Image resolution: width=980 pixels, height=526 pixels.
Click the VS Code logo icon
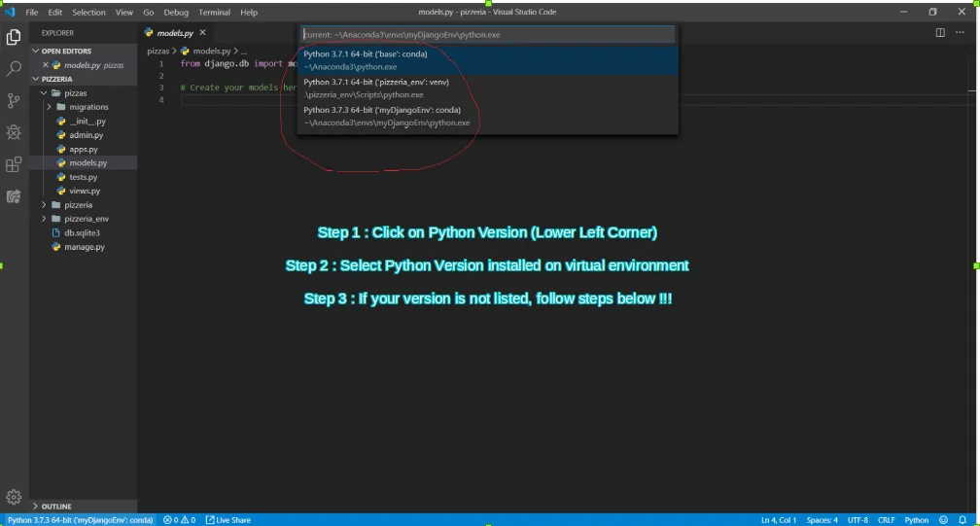click(10, 12)
